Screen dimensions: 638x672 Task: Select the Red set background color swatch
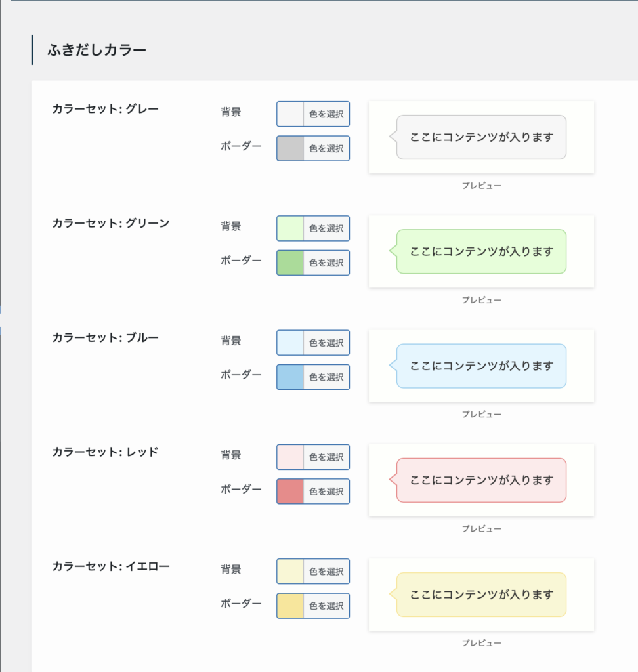click(x=291, y=457)
